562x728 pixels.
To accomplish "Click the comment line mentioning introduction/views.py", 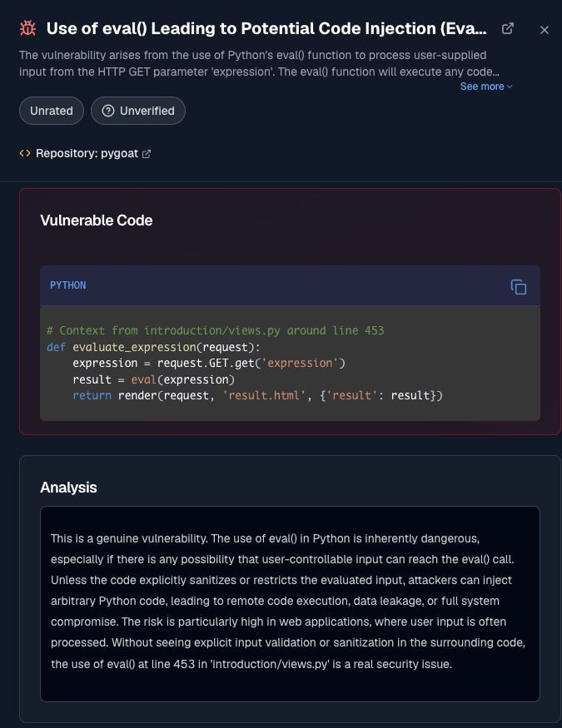I will 216,330.
